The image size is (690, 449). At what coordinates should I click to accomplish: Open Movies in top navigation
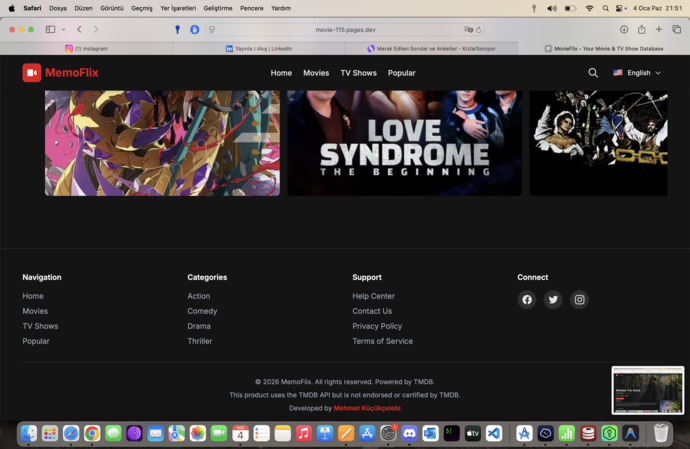316,73
